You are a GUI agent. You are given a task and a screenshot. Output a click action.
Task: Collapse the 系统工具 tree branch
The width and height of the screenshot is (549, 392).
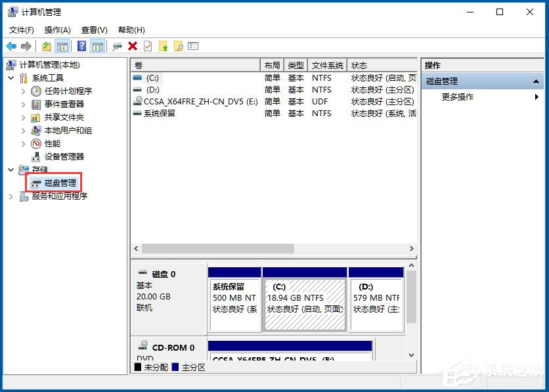[11, 77]
